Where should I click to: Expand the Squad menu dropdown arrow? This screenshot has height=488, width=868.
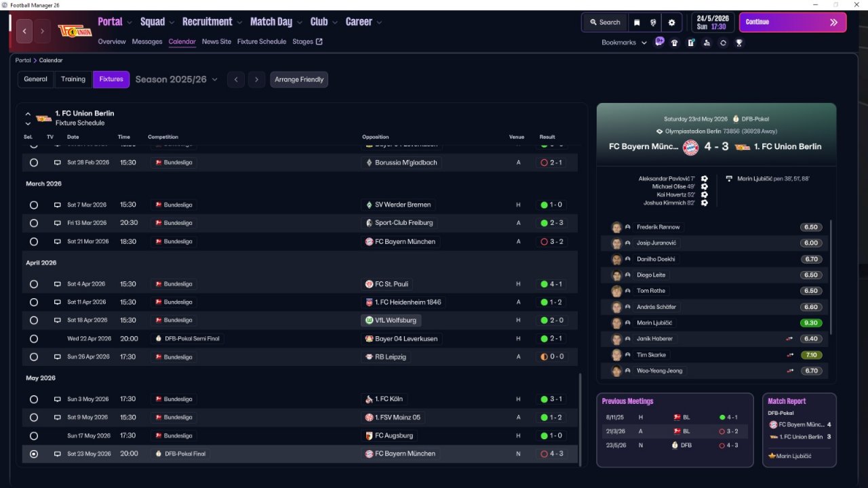tap(172, 22)
